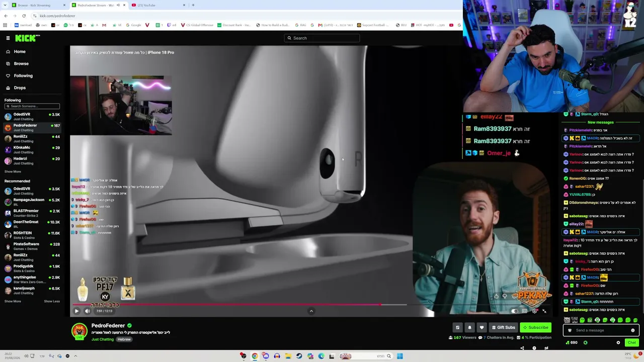
Task: Follow the channel with the heart button
Action: (481, 327)
